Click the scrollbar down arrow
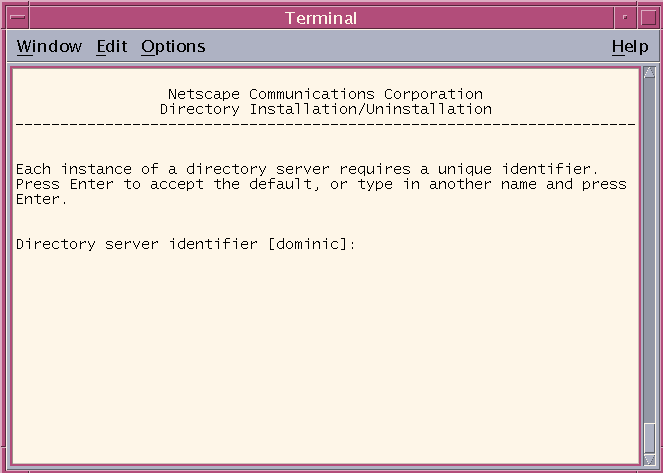 pos(649,459)
